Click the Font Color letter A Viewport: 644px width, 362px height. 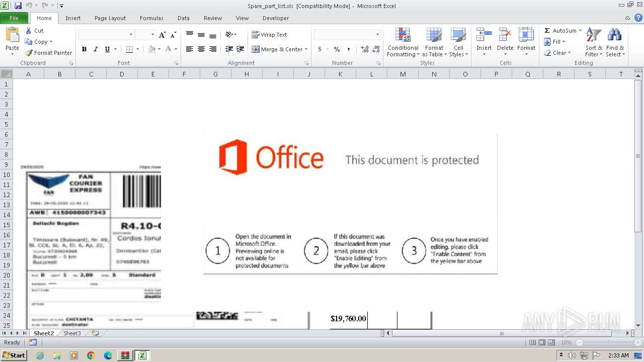(x=168, y=49)
